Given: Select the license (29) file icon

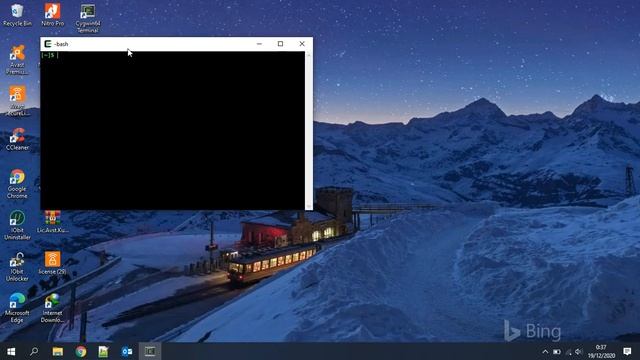Looking at the screenshot, I should [53, 263].
